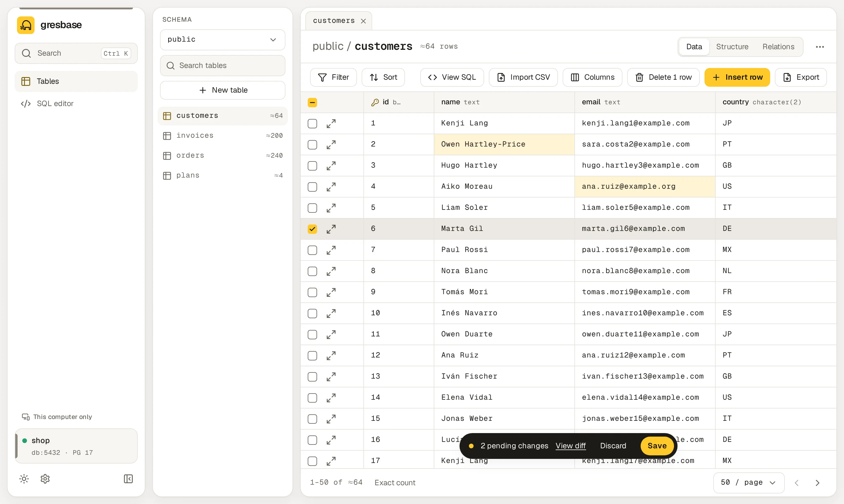Select the shop database connection
Viewport: 844px width, 504px height.
(x=76, y=446)
